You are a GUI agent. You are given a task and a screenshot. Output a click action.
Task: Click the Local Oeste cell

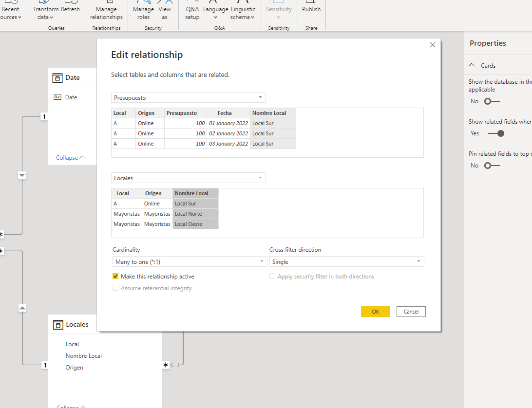tap(195, 224)
